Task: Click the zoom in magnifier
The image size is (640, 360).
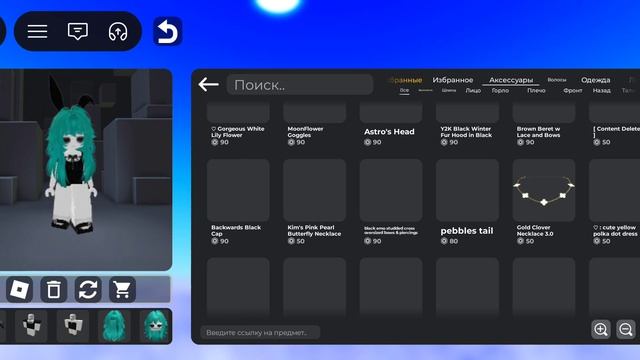Action: click(x=601, y=329)
